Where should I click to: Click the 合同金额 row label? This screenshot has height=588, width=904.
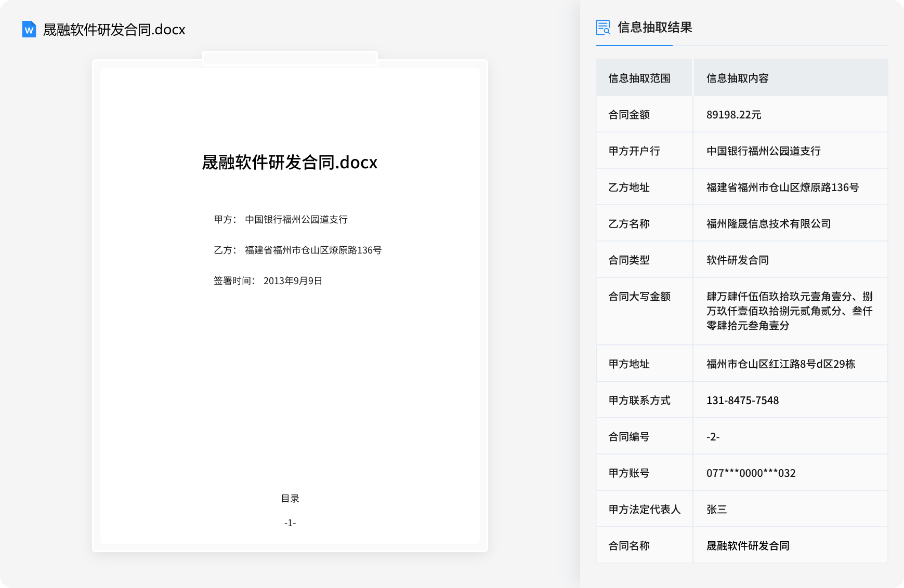(x=629, y=115)
